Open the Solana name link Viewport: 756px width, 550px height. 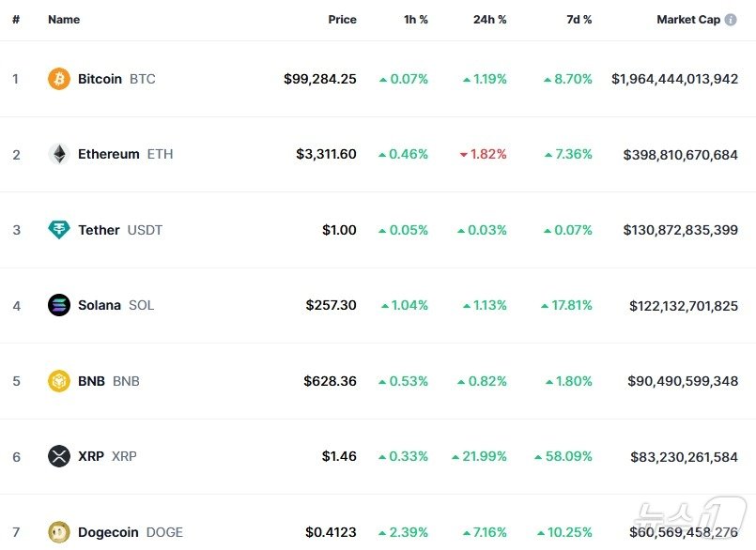click(x=100, y=305)
